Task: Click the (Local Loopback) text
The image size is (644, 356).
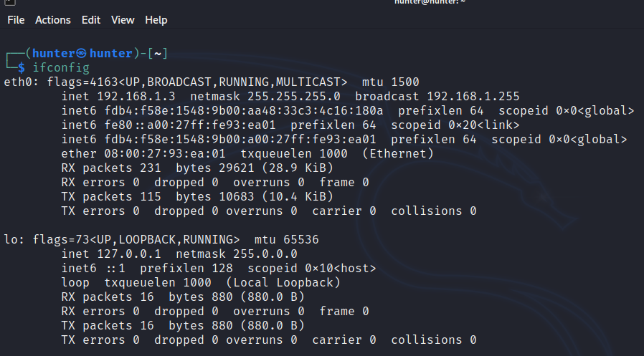Action: coord(283,283)
